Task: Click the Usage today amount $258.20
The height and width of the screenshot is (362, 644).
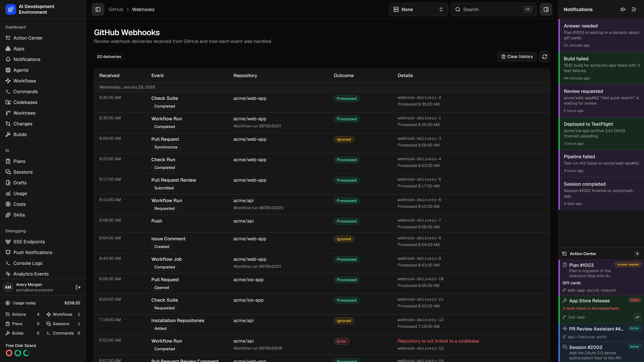Action: [x=72, y=303]
